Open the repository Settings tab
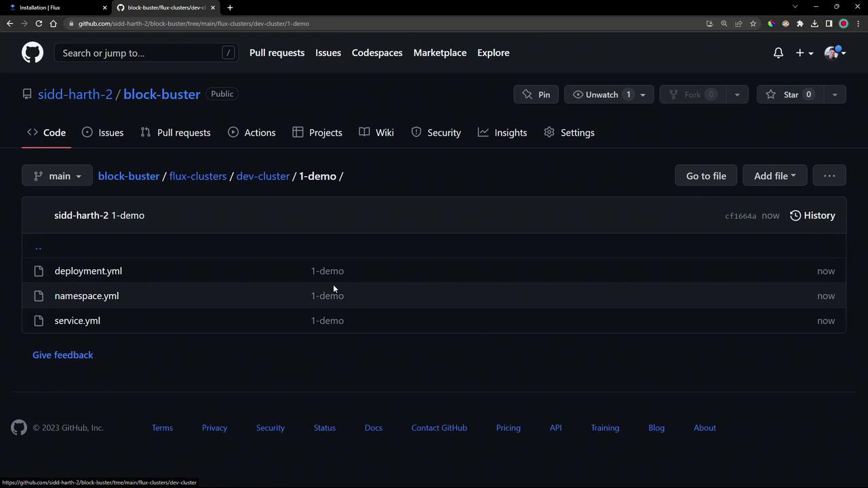868x488 pixels. click(x=570, y=133)
